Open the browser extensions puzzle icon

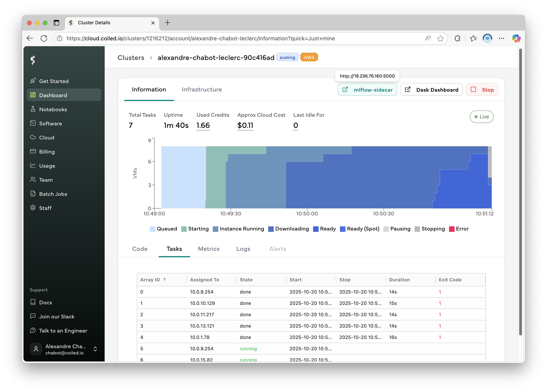457,38
